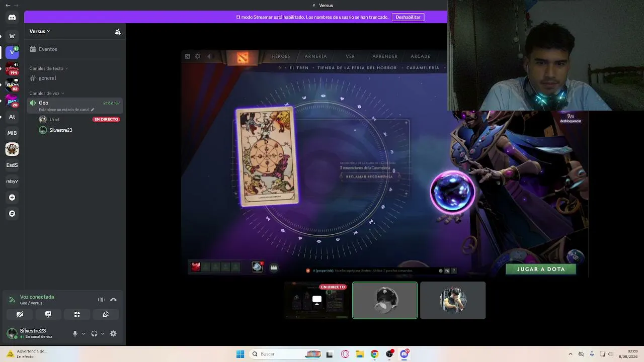The height and width of the screenshot is (362, 644).
Task: Select the third participant tile
Action: (453, 300)
